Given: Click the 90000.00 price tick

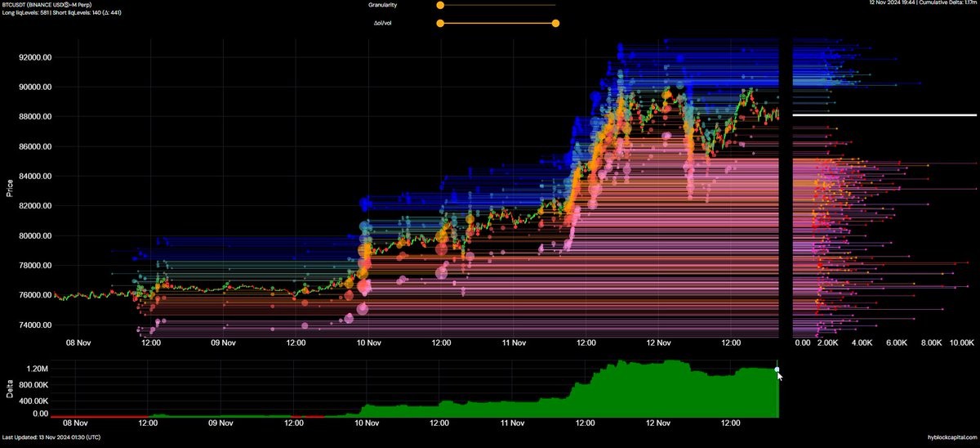Looking at the screenshot, I should pyautogui.click(x=36, y=87).
